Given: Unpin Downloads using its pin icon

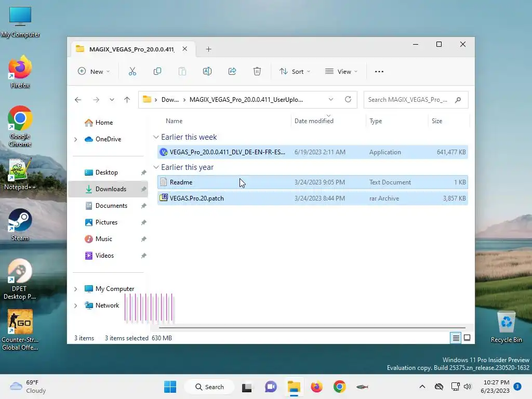Looking at the screenshot, I should [144, 189].
